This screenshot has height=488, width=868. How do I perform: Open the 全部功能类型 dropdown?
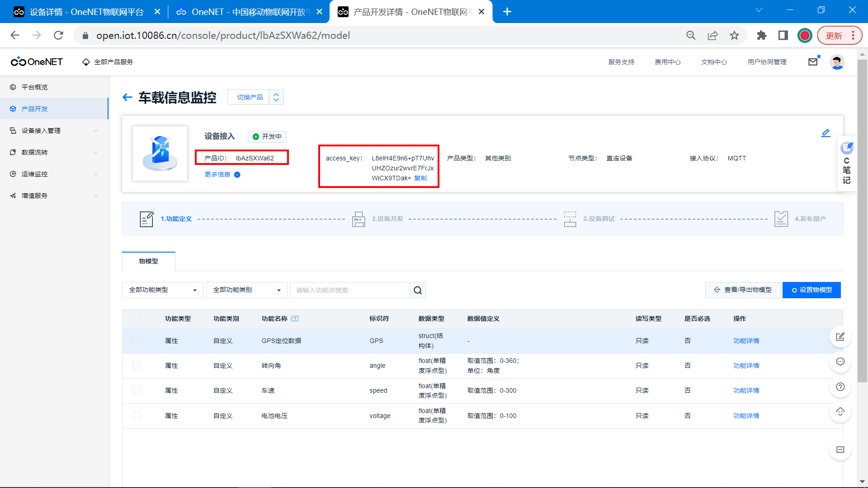(162, 290)
